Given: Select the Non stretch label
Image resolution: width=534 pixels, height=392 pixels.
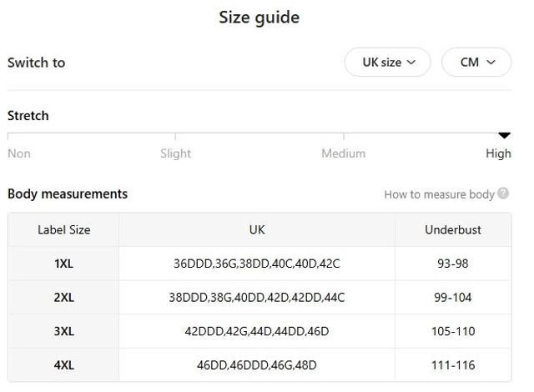Looking at the screenshot, I should coord(19,153).
